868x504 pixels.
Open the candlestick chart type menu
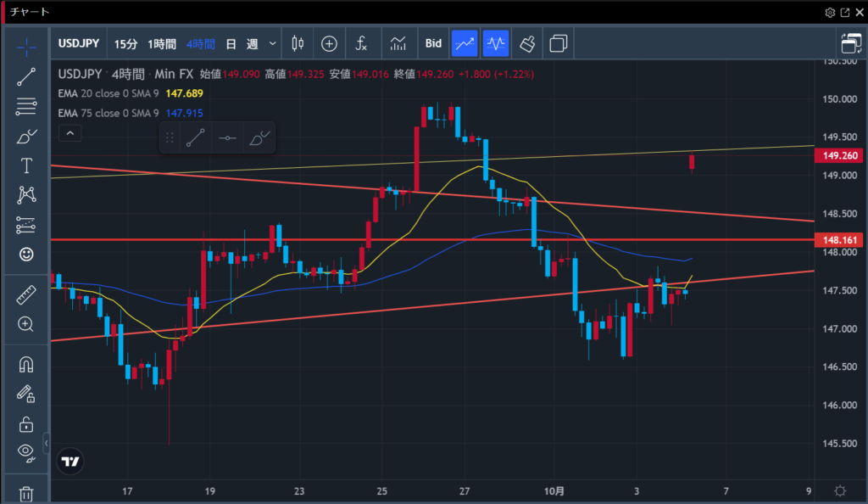click(298, 43)
